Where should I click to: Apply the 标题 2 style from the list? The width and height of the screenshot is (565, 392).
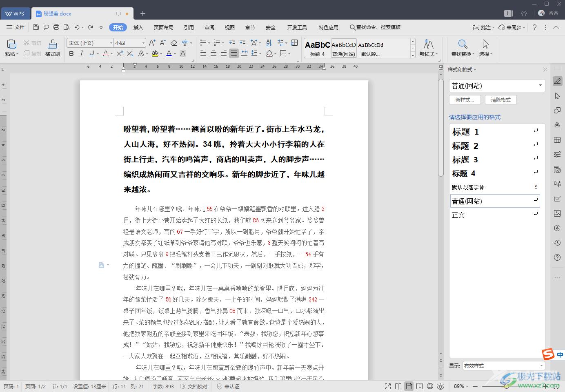click(x=495, y=146)
